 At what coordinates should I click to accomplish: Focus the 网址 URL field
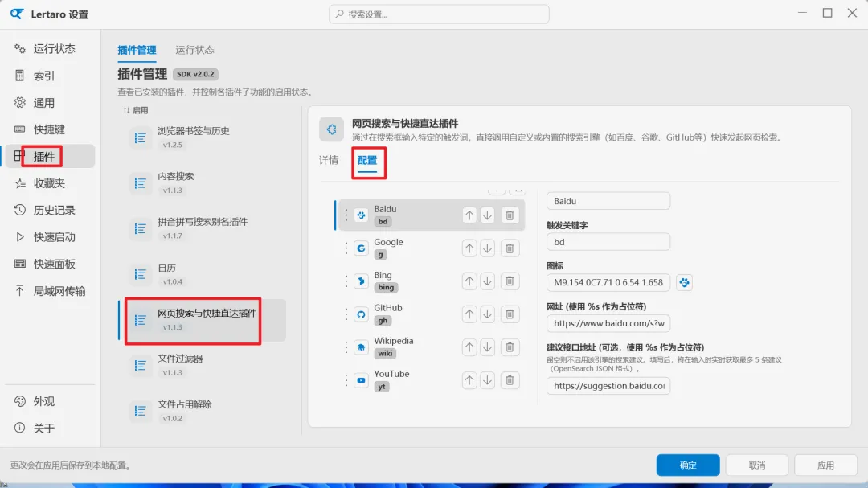pos(608,323)
